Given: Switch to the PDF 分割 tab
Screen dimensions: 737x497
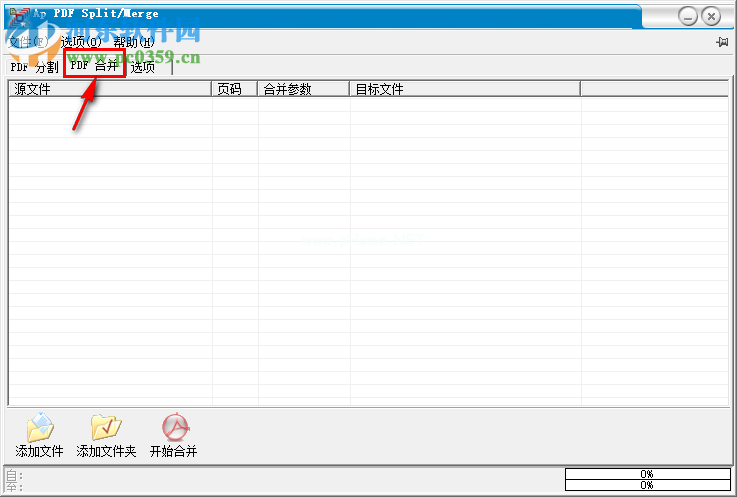Looking at the screenshot, I should pyautogui.click(x=34, y=67).
